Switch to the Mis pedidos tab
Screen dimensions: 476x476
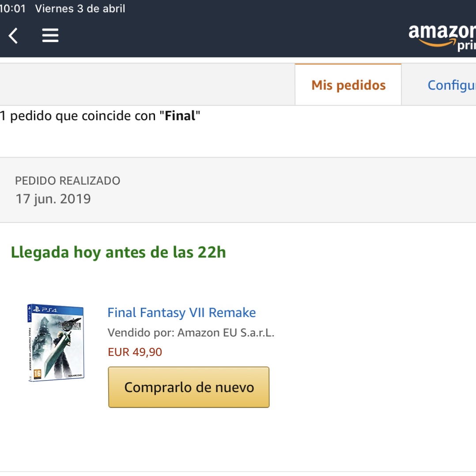(x=348, y=85)
